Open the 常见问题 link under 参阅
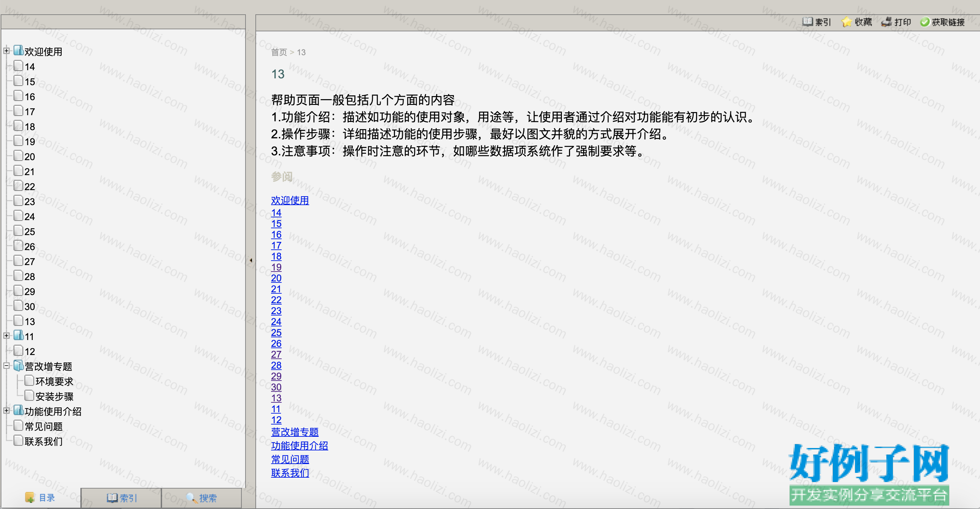This screenshot has width=980, height=509. click(x=290, y=459)
